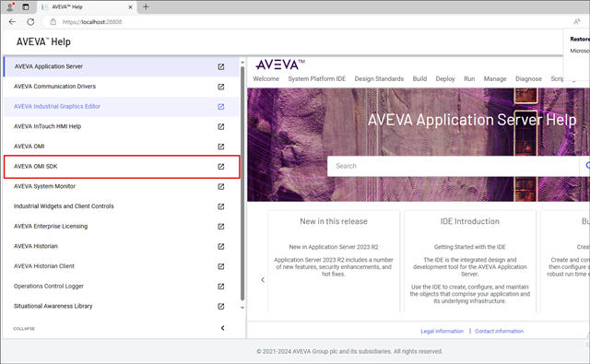Reload the page with refresh icon

pyautogui.click(x=30, y=22)
